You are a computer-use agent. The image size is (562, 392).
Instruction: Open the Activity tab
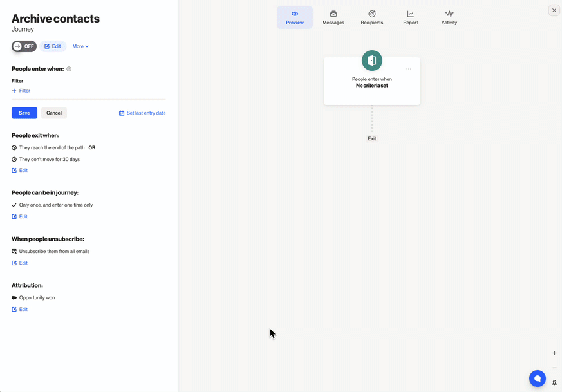click(449, 17)
